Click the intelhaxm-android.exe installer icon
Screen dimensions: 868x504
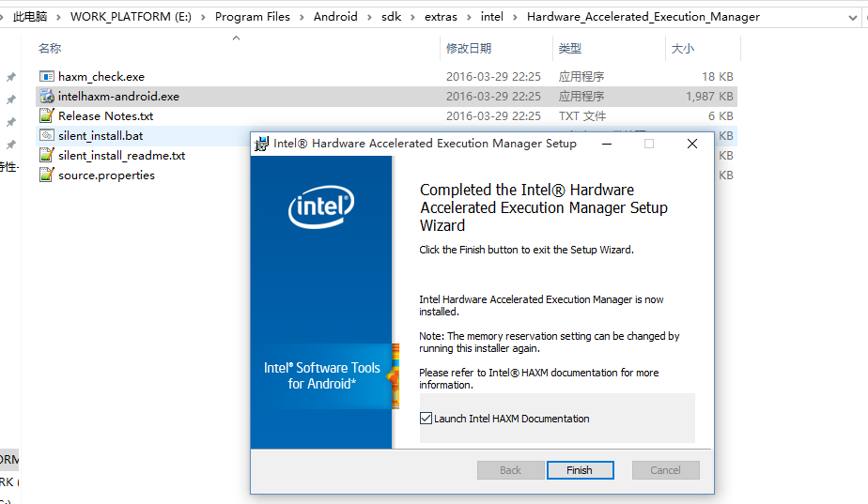[47, 97]
